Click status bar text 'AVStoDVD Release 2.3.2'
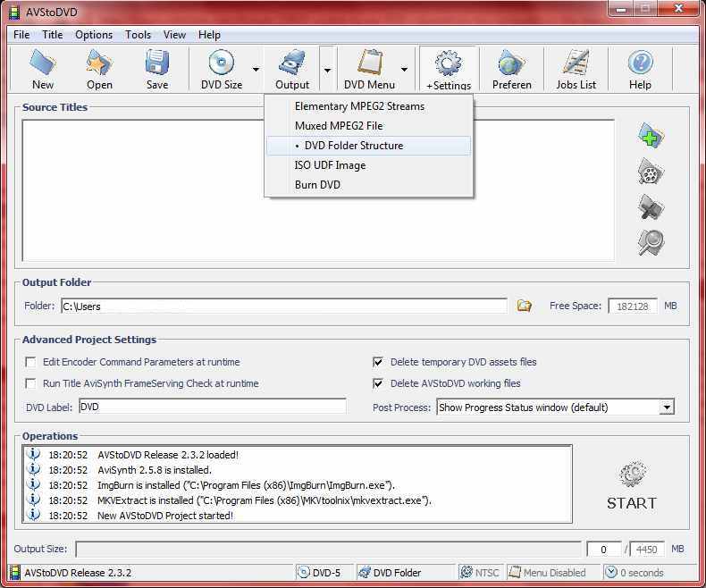706x588 pixels. 78,573
